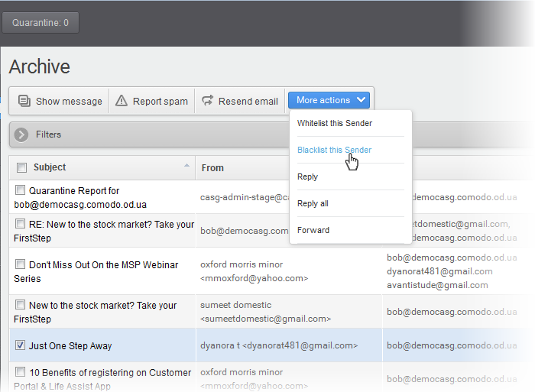The width and height of the screenshot is (535, 392).
Task: Select Reply from More actions menu
Action: [307, 177]
